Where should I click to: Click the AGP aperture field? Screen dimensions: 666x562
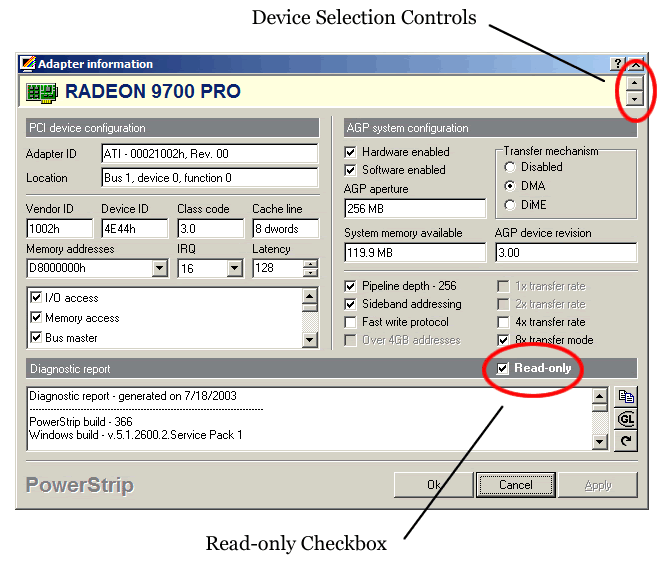(x=415, y=209)
